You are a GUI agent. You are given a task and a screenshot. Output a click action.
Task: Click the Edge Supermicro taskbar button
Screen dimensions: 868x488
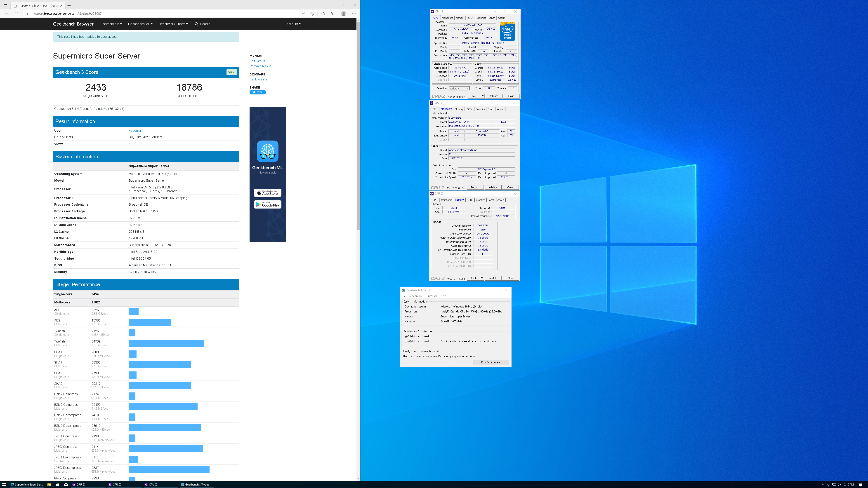click(x=27, y=485)
